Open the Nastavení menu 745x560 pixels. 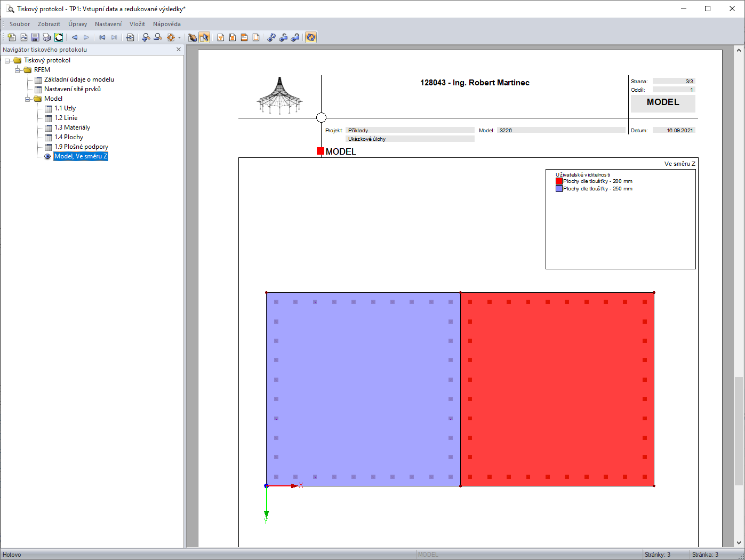point(108,24)
